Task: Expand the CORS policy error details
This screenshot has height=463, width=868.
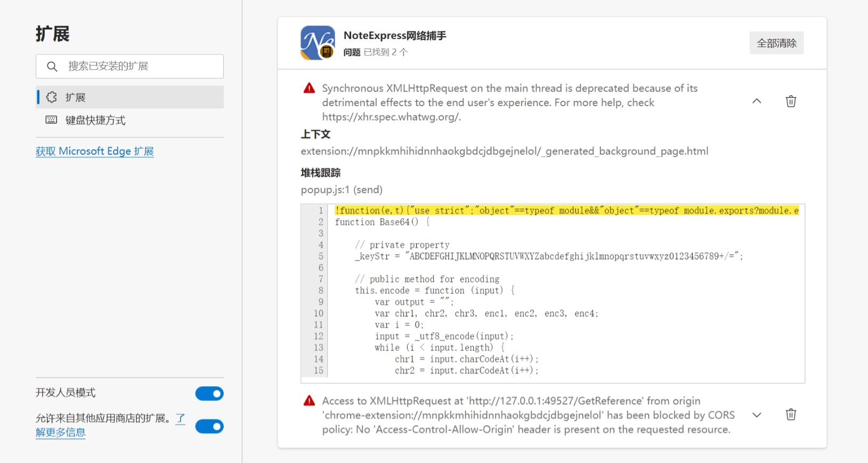Action: (x=757, y=414)
